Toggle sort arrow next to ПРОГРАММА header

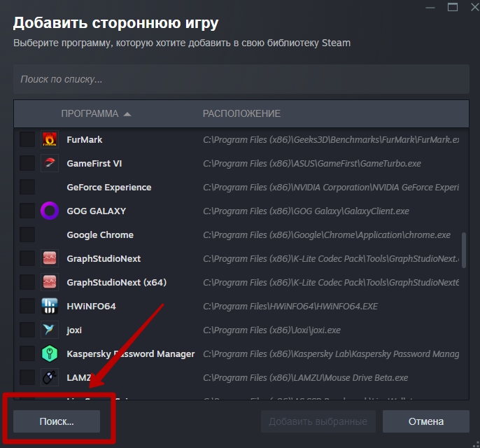pyautogui.click(x=127, y=114)
